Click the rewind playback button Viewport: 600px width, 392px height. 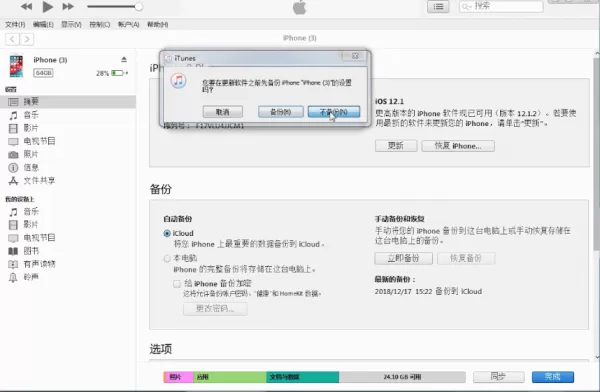26,6
